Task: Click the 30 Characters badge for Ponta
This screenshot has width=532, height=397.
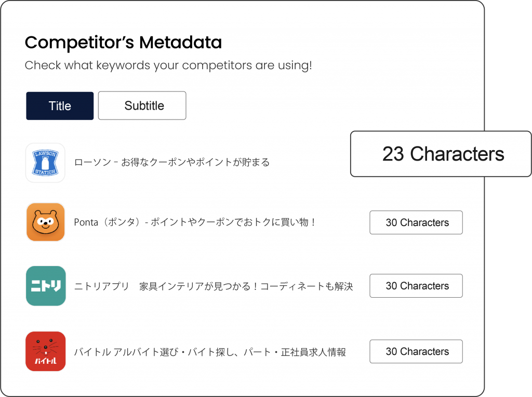Action: [416, 222]
